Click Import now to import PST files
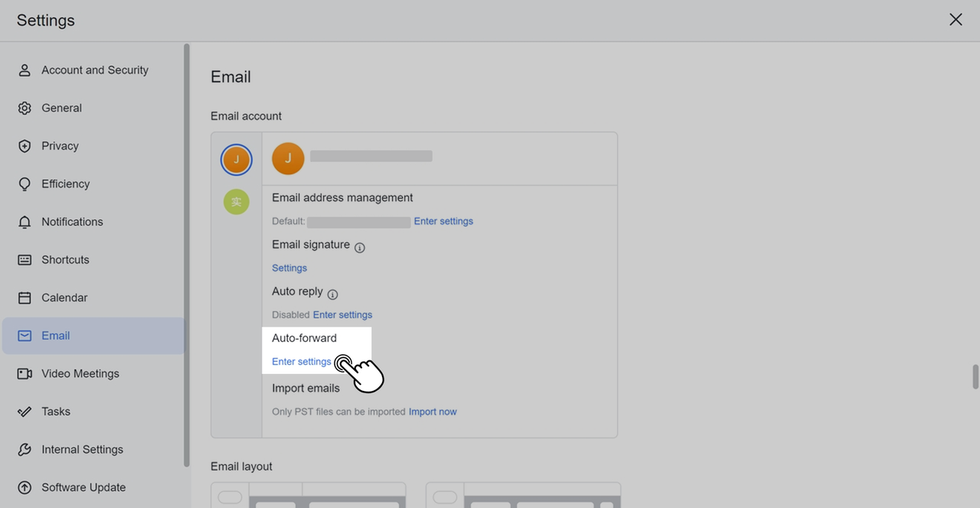 click(x=433, y=411)
